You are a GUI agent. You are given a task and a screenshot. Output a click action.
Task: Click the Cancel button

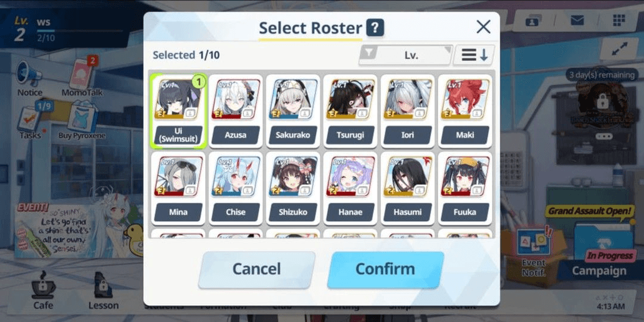click(x=257, y=270)
